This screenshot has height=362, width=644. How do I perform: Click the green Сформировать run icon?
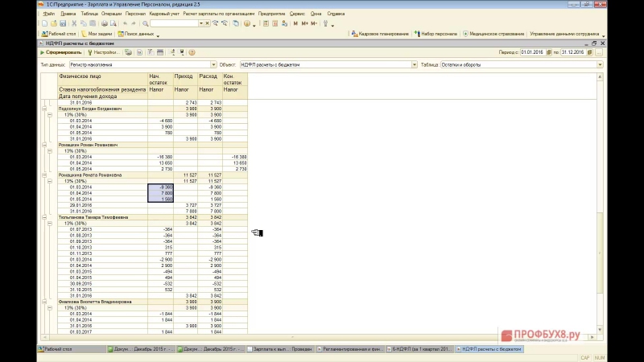tap(43, 52)
